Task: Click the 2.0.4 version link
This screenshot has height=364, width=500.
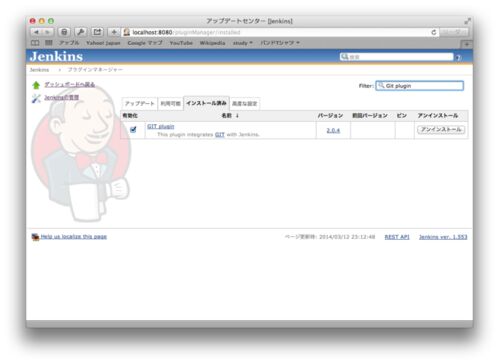Action: (333, 130)
